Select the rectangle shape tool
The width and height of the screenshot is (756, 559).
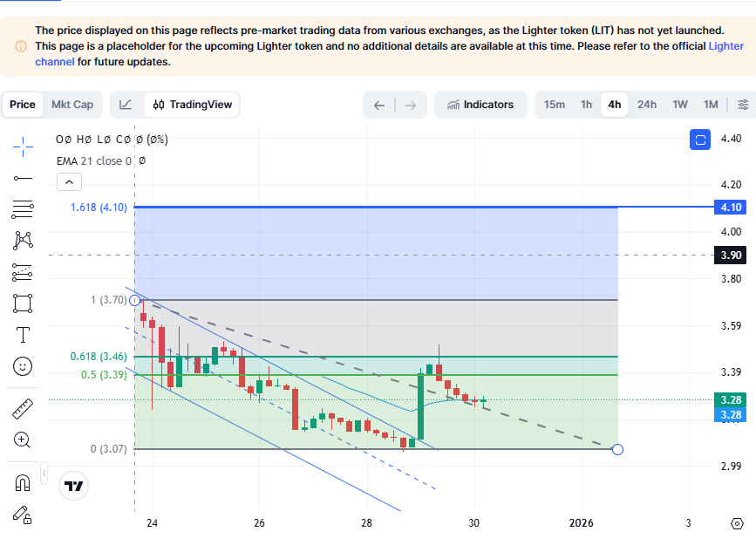tap(23, 303)
